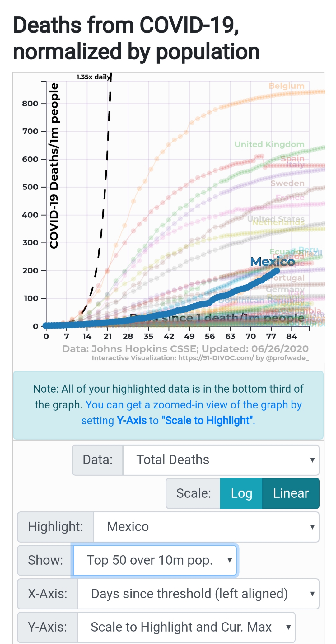This screenshot has height=644, width=336.
Task: Click the Germany label on graph
Action: point(285,289)
